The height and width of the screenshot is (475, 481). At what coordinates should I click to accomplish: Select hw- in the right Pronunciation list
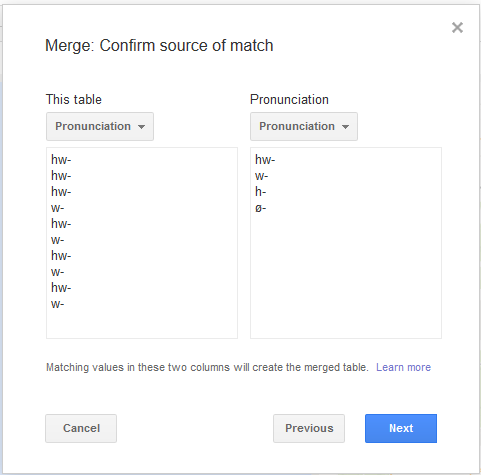click(265, 160)
